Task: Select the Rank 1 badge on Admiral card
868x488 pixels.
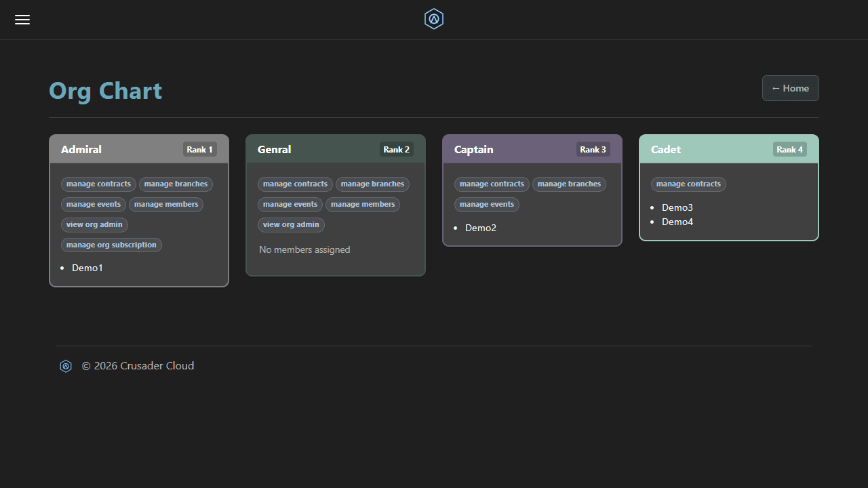Action: coord(199,149)
